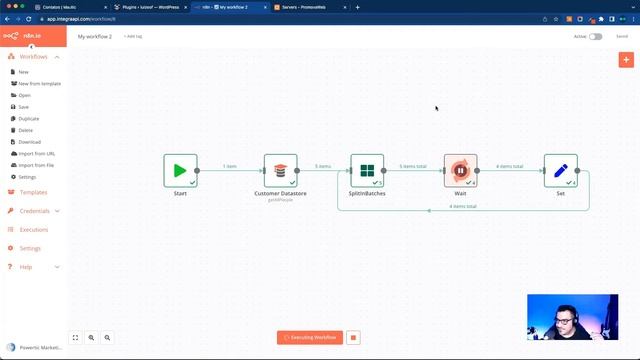Click the loop-back 4 items total label
This screenshot has width=640, height=360.
point(463,207)
